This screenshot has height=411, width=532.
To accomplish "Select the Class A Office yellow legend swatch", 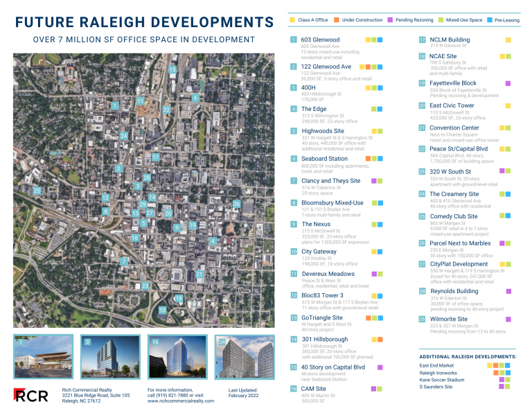I will click(x=292, y=21).
